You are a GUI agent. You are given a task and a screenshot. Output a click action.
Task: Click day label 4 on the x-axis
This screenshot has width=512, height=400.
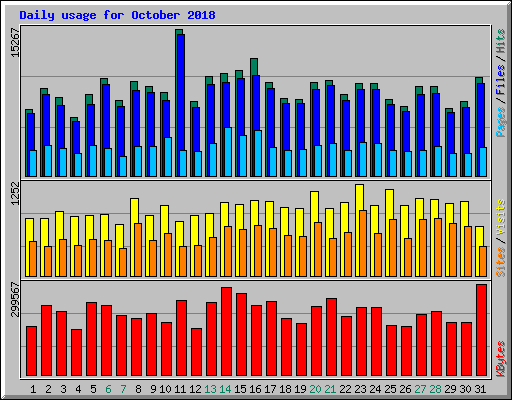tap(78, 389)
